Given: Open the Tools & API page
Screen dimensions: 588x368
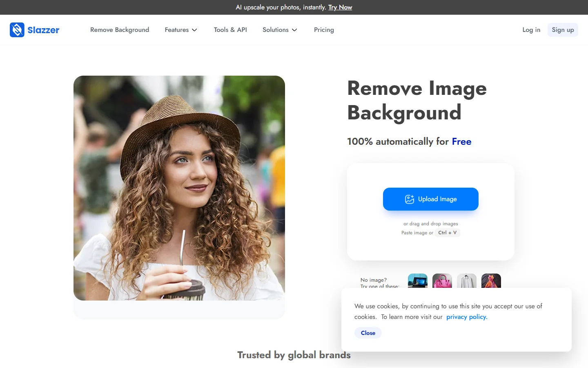Looking at the screenshot, I should [x=230, y=29].
